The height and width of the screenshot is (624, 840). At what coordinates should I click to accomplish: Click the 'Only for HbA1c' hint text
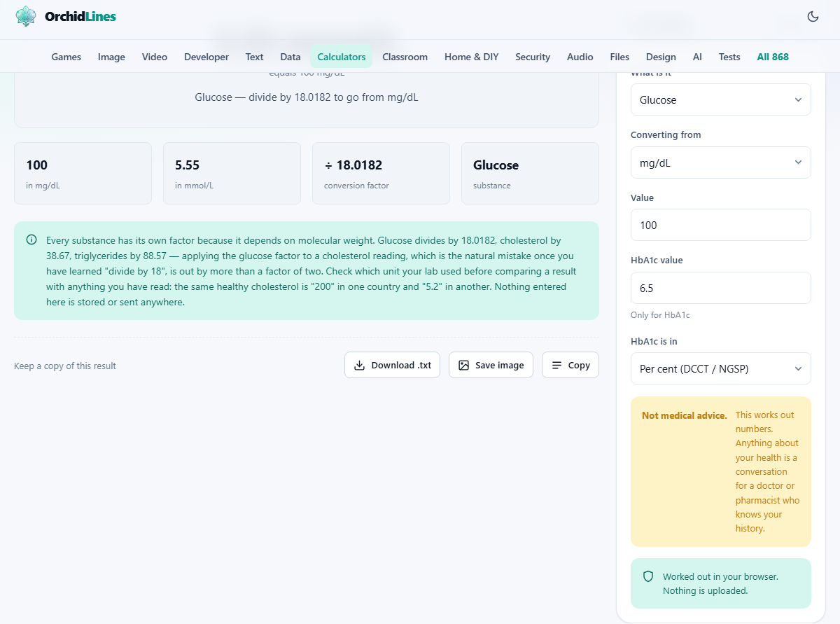660,315
